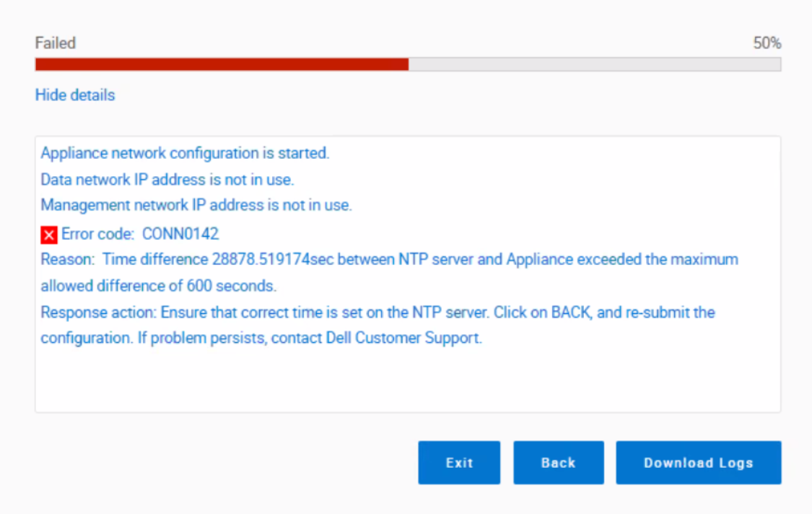
Task: Click the red progress bar
Action: pos(217,64)
